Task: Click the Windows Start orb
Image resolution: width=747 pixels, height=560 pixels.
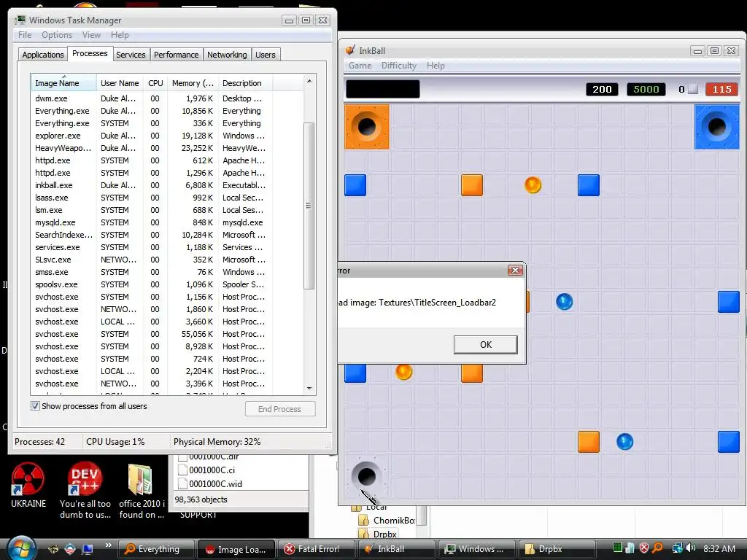Action: [x=20, y=548]
